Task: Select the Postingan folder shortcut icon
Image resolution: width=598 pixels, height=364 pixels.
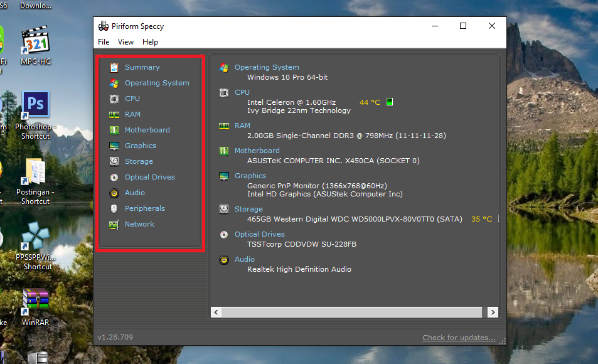Action: tap(36, 171)
